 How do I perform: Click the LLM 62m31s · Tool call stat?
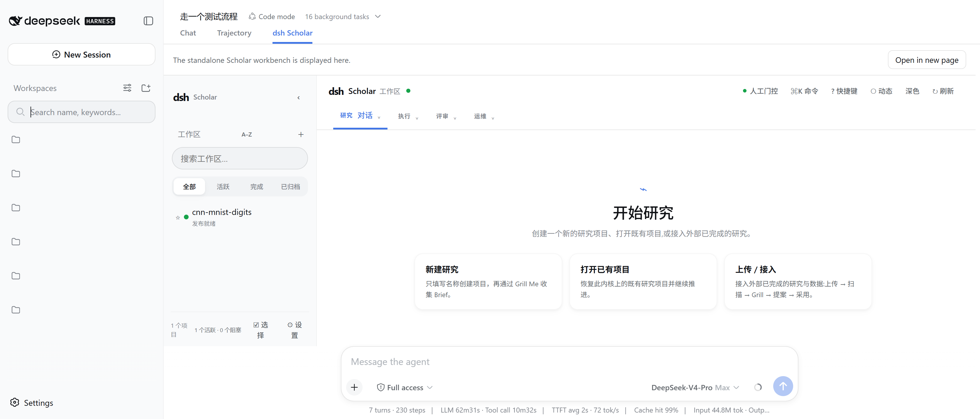(488, 410)
